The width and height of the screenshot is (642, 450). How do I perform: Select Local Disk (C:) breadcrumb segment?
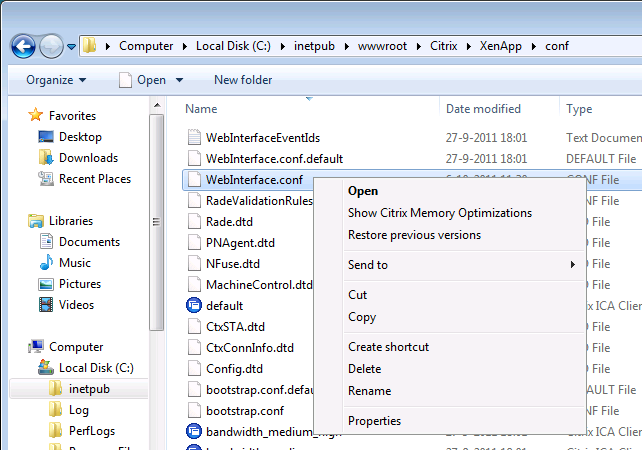click(233, 46)
